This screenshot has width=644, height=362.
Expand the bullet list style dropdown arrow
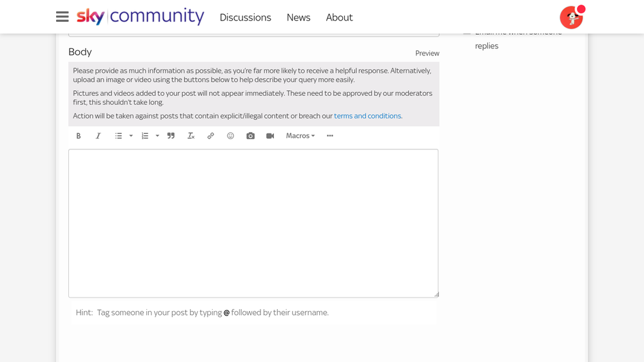tap(131, 136)
